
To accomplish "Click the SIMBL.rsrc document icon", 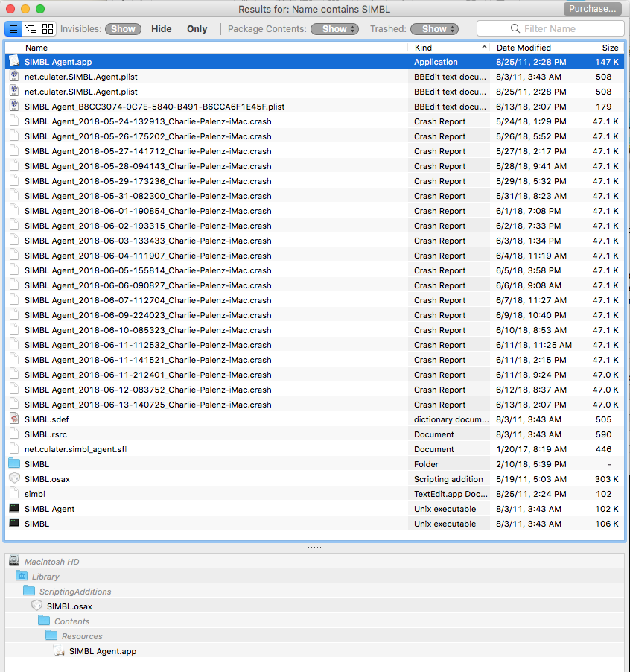I will click(x=14, y=434).
